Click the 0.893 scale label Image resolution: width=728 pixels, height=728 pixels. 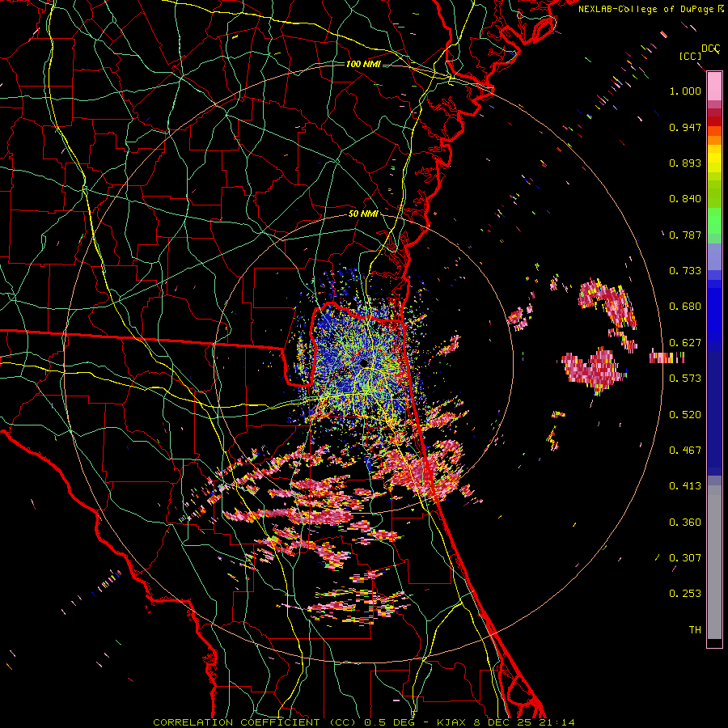pyautogui.click(x=685, y=163)
